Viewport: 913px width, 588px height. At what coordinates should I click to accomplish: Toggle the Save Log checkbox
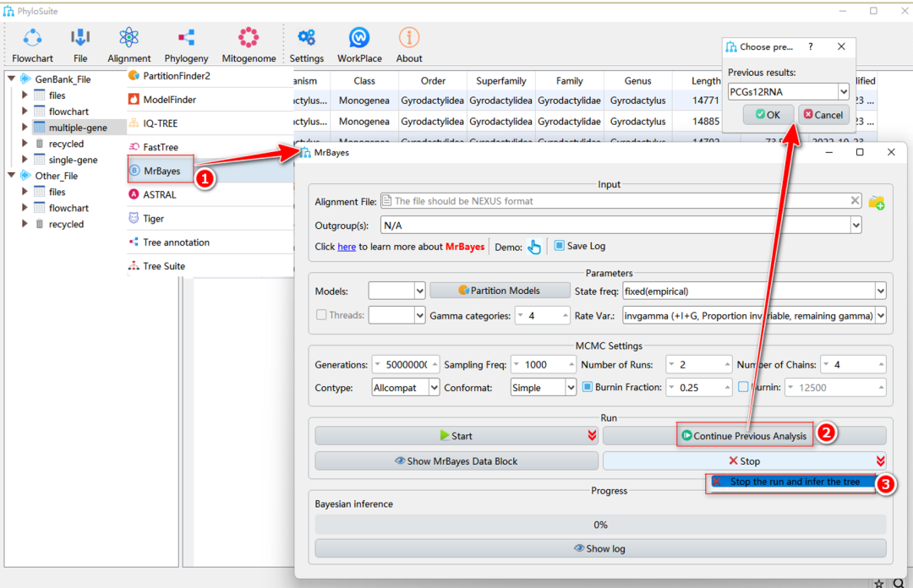(x=559, y=246)
